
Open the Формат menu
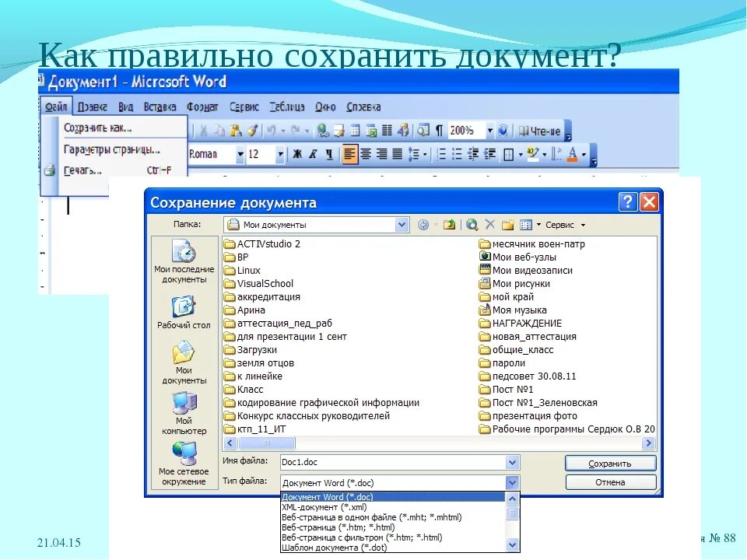point(202,107)
